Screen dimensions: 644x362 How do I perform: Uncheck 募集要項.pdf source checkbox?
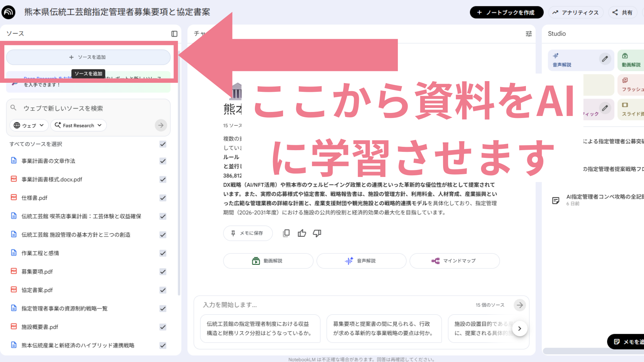coord(163,272)
